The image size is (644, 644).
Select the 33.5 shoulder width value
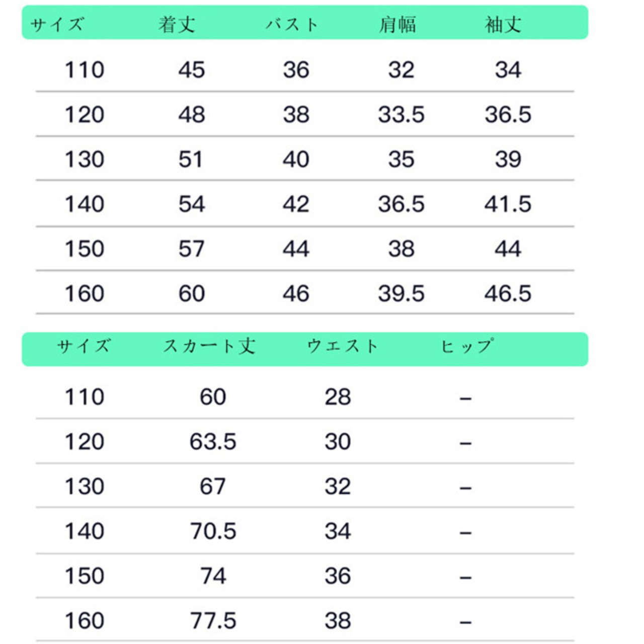click(401, 115)
